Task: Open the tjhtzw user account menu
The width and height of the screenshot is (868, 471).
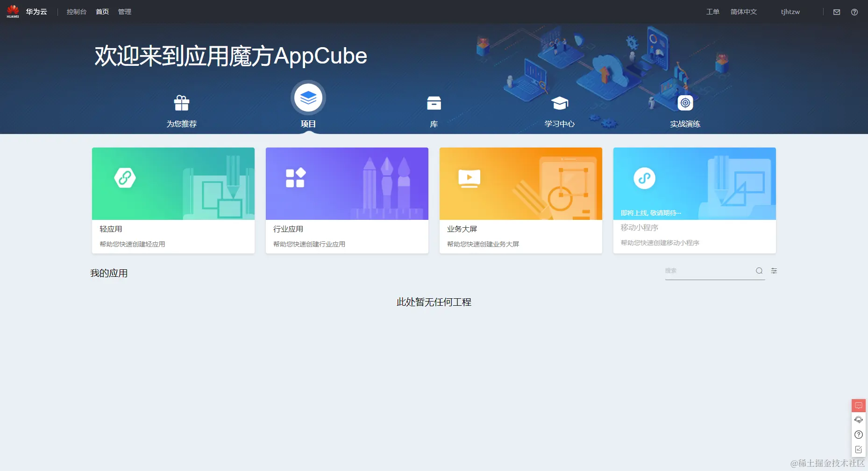Action: (790, 12)
